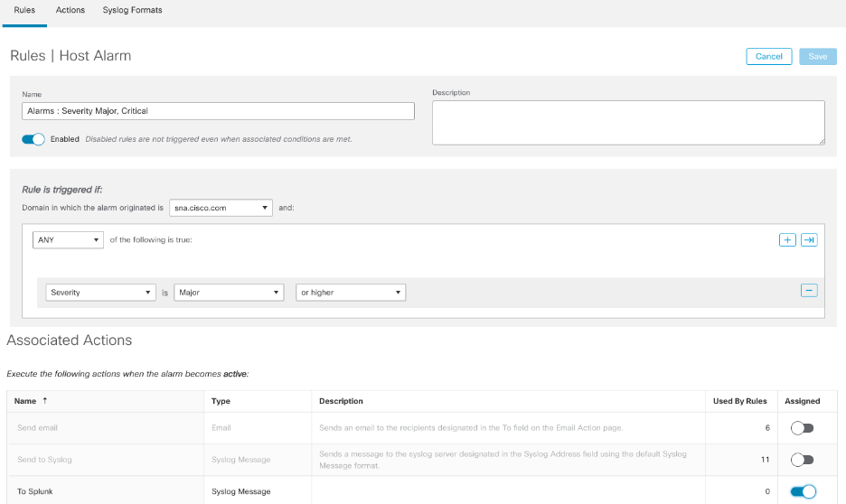Viewport: 846px width, 504px height.
Task: Open the 'or higher' comparison dropdown
Action: tap(351, 292)
